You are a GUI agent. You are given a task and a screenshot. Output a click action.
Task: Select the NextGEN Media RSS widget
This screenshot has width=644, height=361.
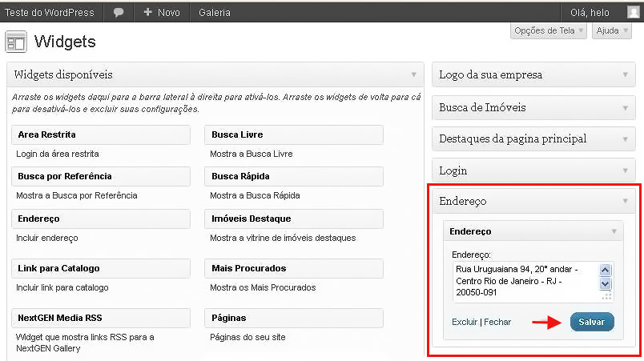[x=101, y=318]
